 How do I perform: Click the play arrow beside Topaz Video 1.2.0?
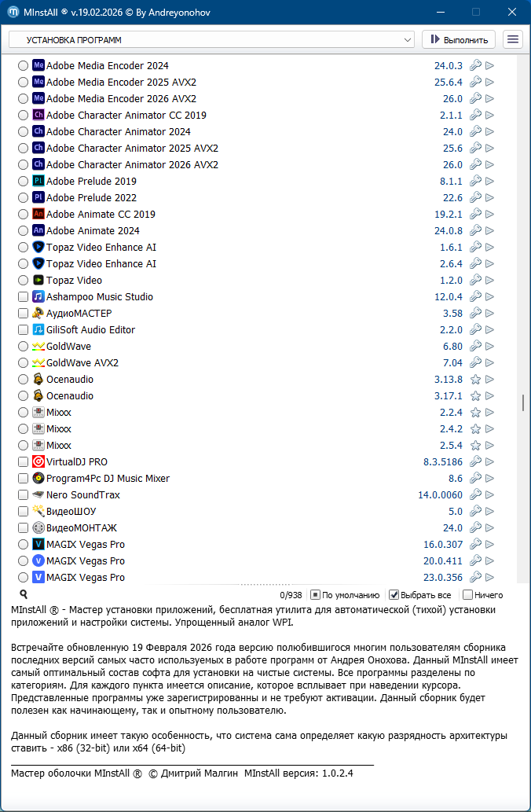pos(489,281)
